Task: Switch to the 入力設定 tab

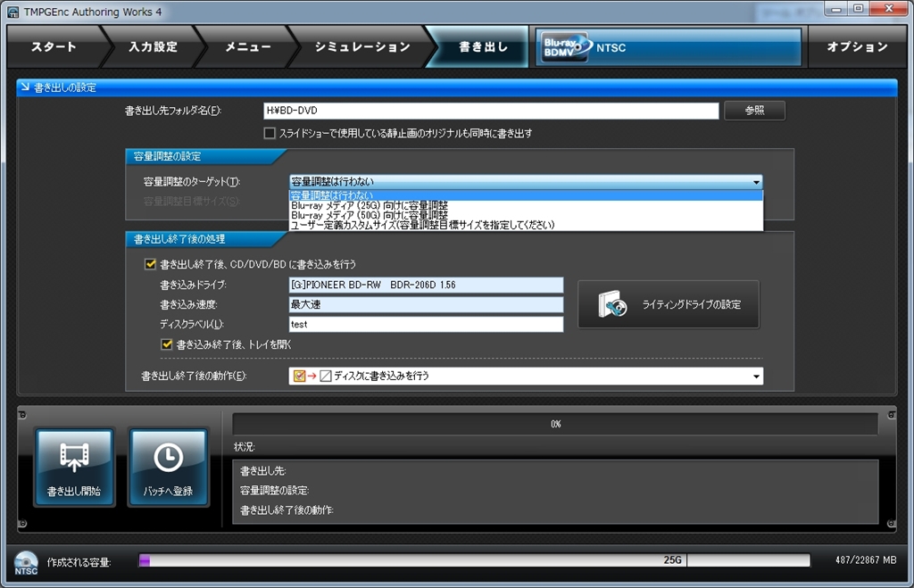Action: point(153,46)
